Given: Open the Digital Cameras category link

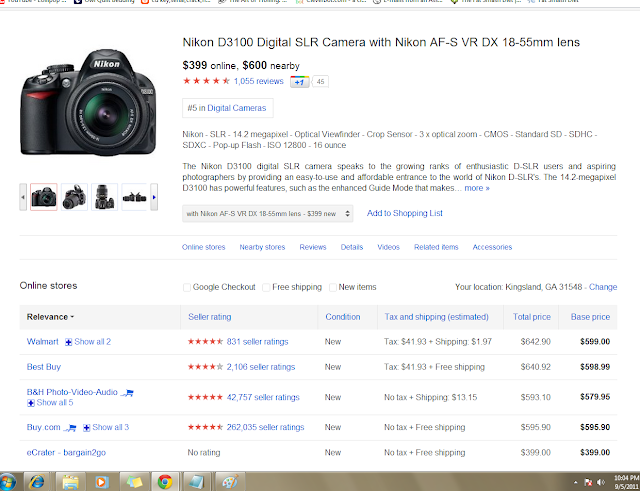Looking at the screenshot, I should [236, 108].
